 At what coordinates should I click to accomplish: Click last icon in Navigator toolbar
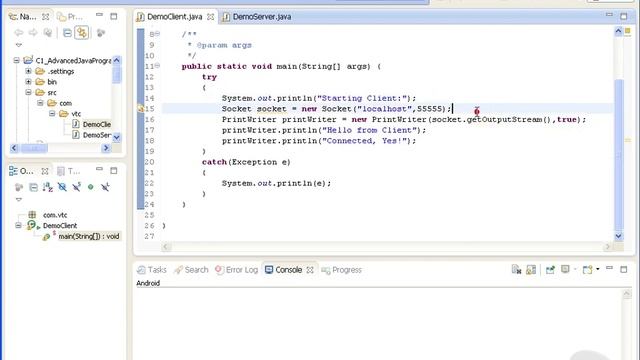coord(101,33)
